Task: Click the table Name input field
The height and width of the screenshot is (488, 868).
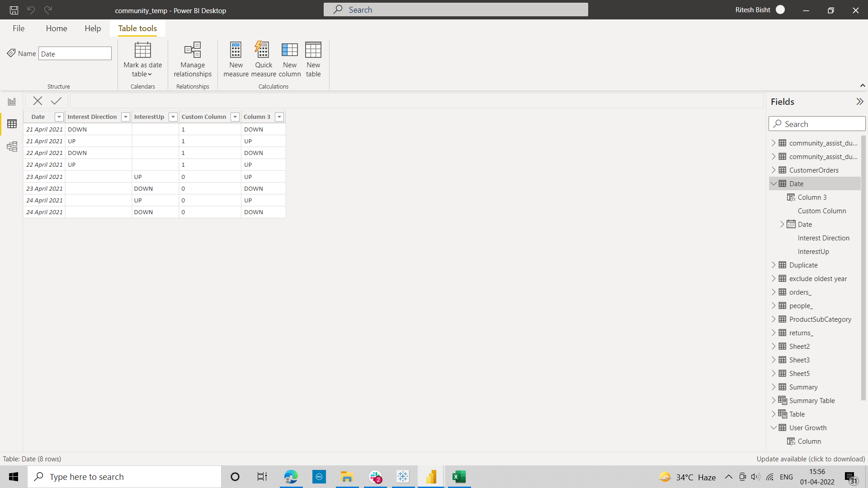Action: click(75, 54)
